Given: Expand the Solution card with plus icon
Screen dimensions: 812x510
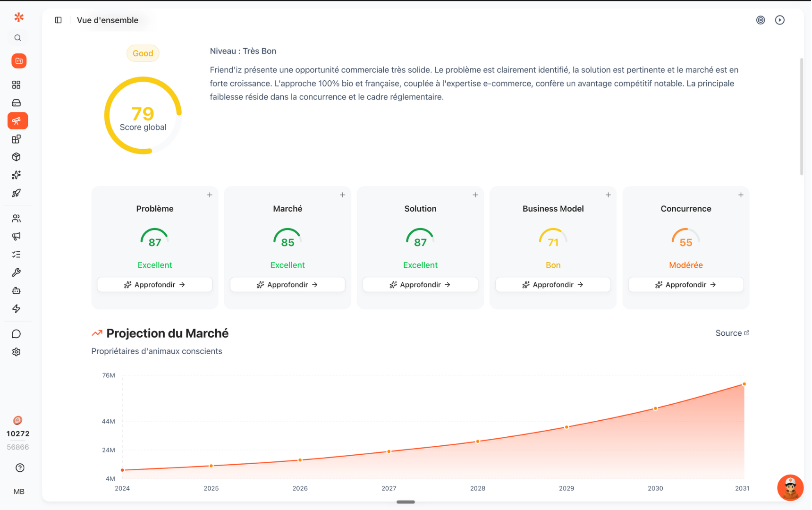Looking at the screenshot, I should 475,195.
